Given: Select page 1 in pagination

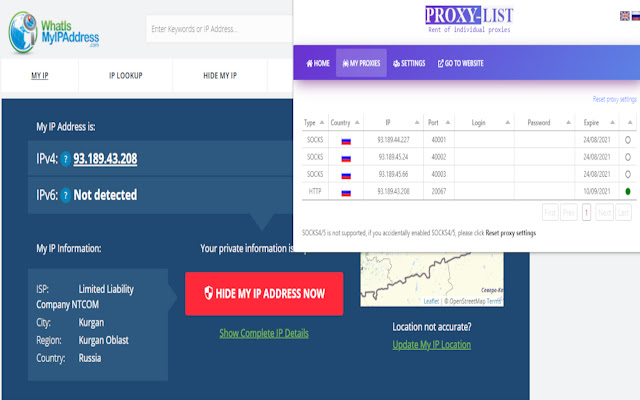Looking at the screenshot, I should tap(586, 213).
